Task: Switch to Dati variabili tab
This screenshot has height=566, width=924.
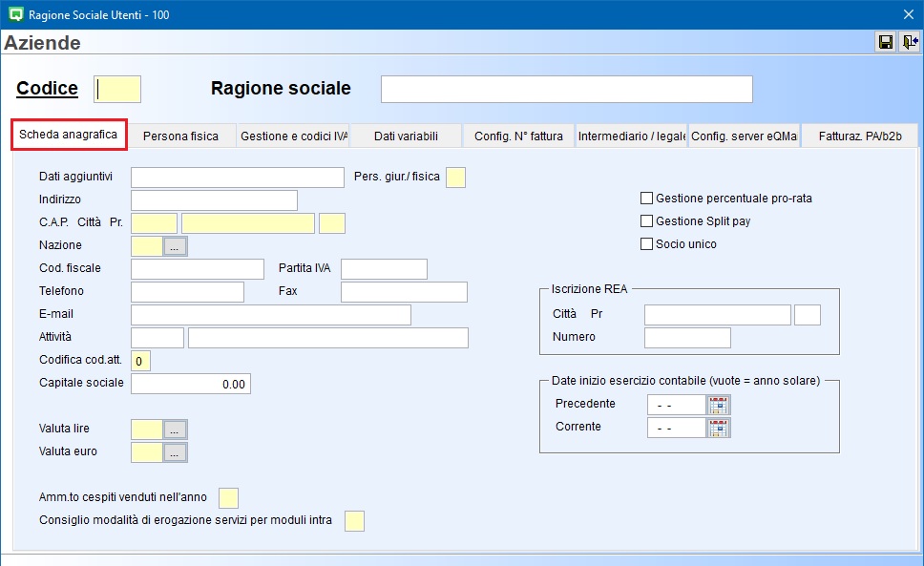Action: (406, 136)
